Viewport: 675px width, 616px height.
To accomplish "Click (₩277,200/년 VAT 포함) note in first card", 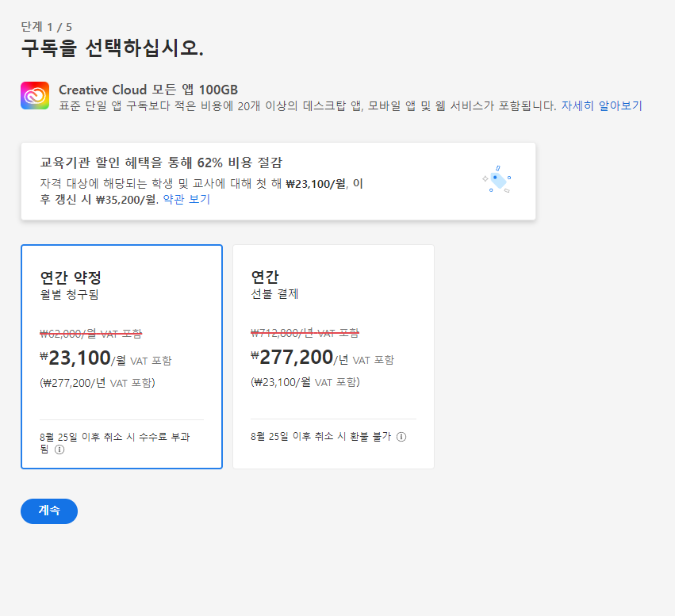I will click(x=98, y=383).
